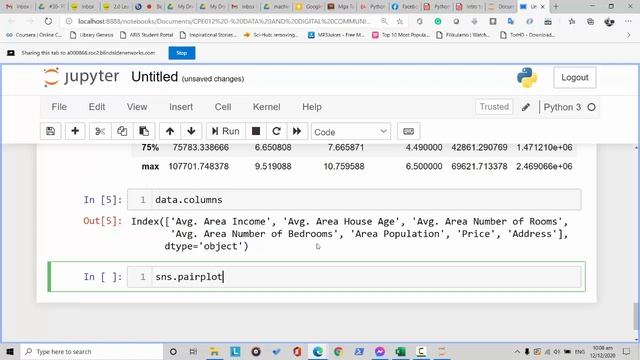Open the notification center
The height and width of the screenshot is (360, 640).
[x=627, y=351]
